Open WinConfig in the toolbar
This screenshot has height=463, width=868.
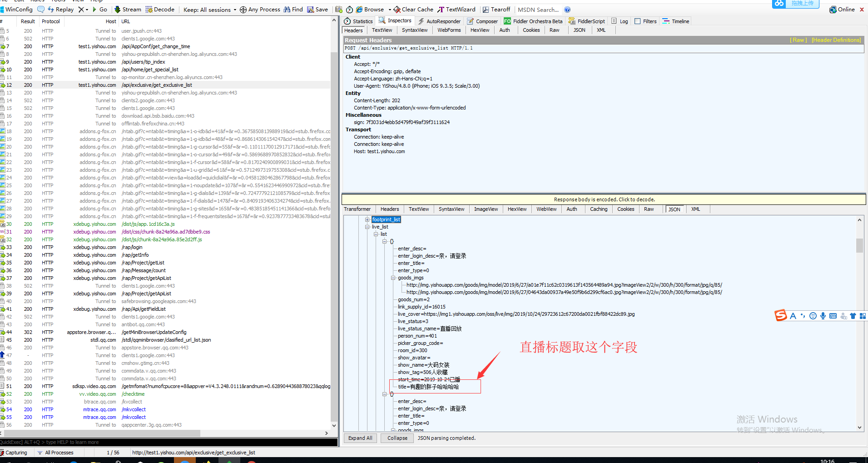coord(17,9)
